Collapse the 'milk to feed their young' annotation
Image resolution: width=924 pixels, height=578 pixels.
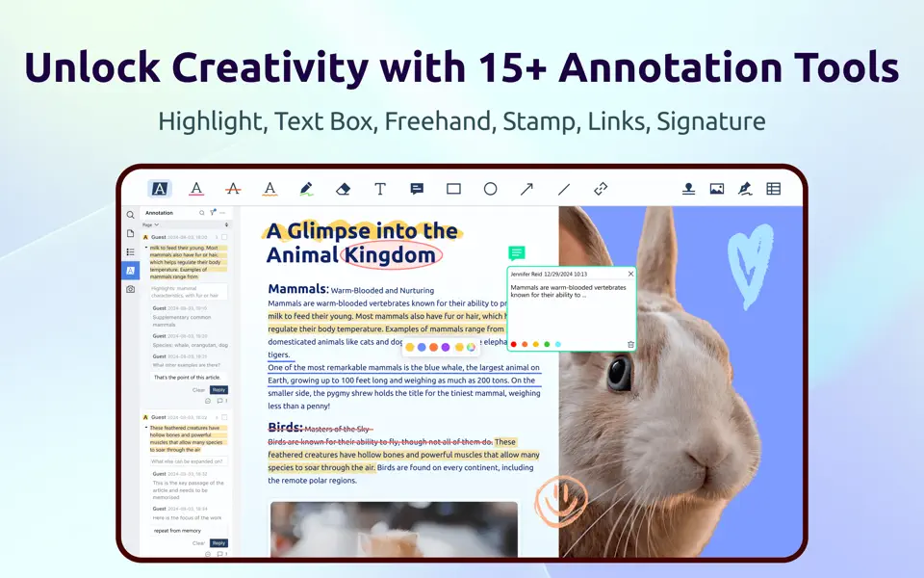point(146,248)
